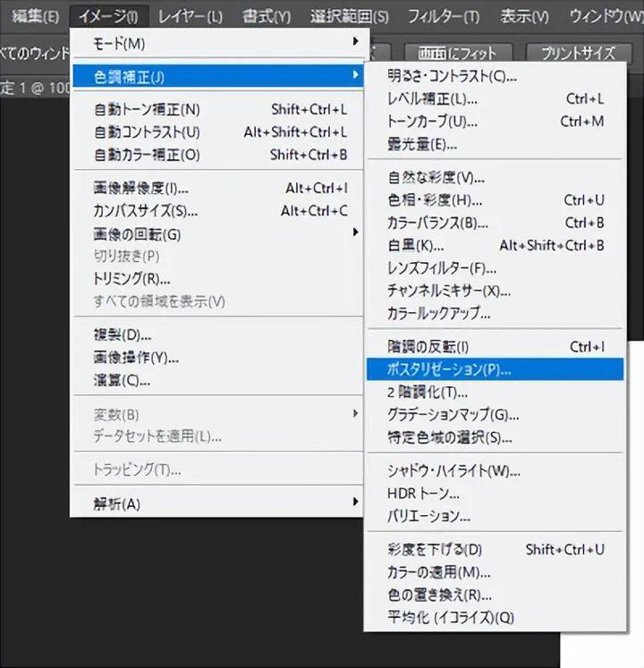Open グラデーションマップ(G) adjustment
The height and width of the screenshot is (668, 644).
click(x=453, y=415)
